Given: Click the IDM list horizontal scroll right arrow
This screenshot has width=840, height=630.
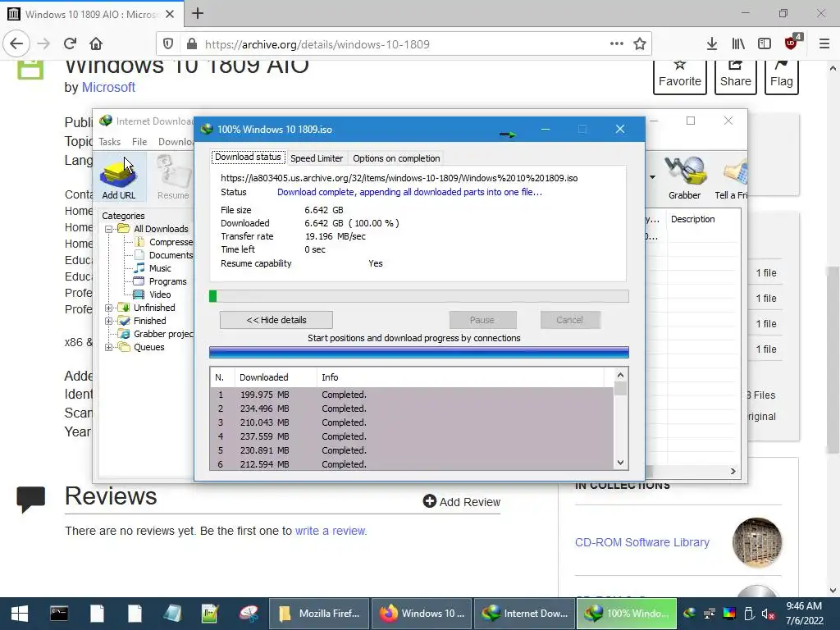Looking at the screenshot, I should point(733,471).
